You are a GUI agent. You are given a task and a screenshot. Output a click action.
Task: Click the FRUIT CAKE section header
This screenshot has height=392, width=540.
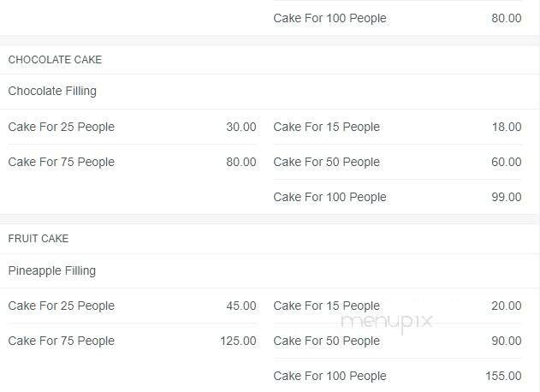point(39,239)
